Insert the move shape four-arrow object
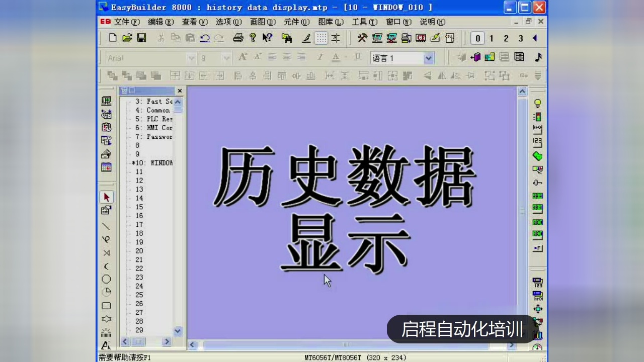 click(x=537, y=308)
